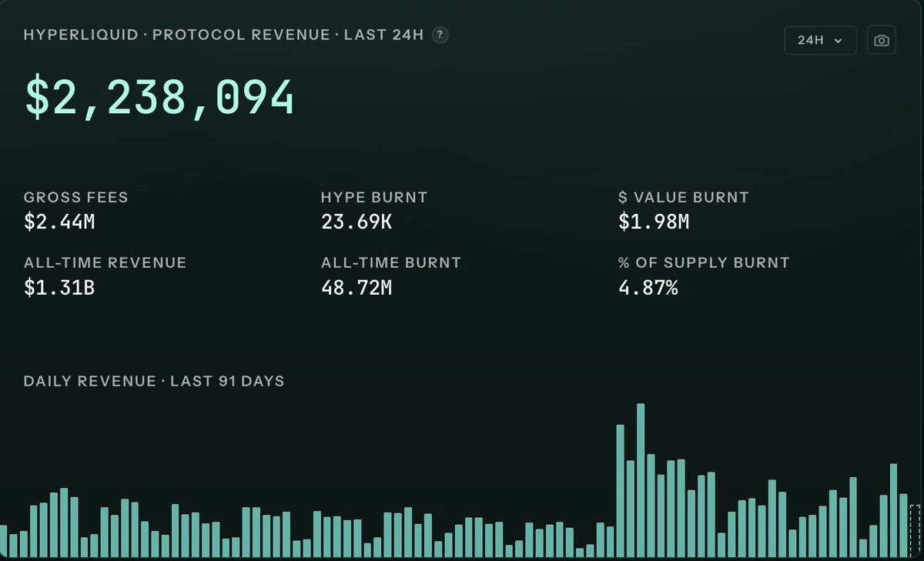Image resolution: width=924 pixels, height=561 pixels.
Task: Click the $2,238,094 revenue total
Action: point(159,99)
